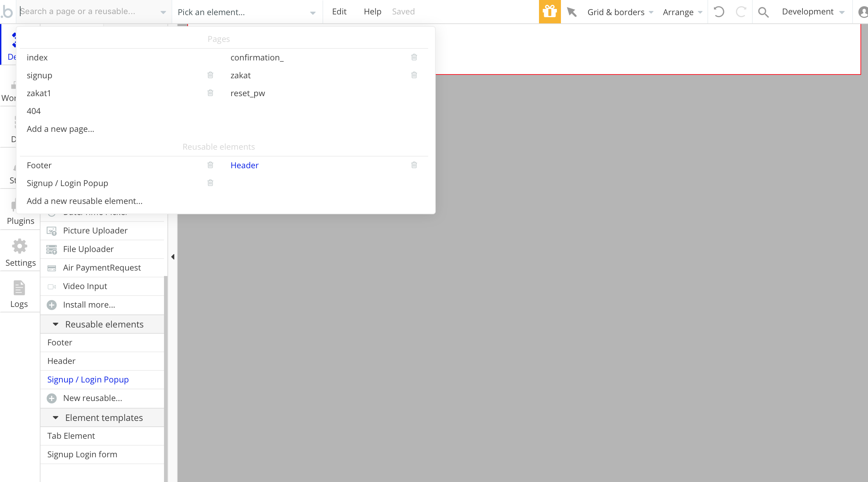Open the Edit menu
The image size is (868, 482).
[339, 12]
